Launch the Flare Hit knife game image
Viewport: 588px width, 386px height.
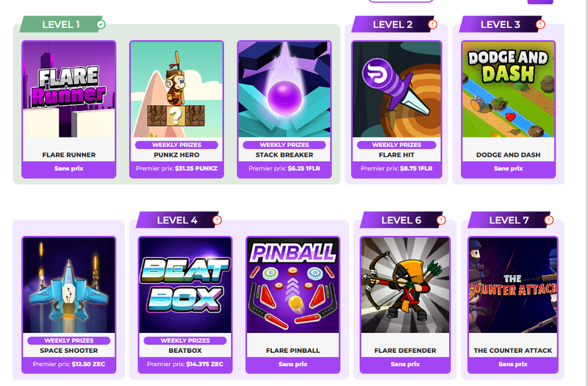(397, 90)
